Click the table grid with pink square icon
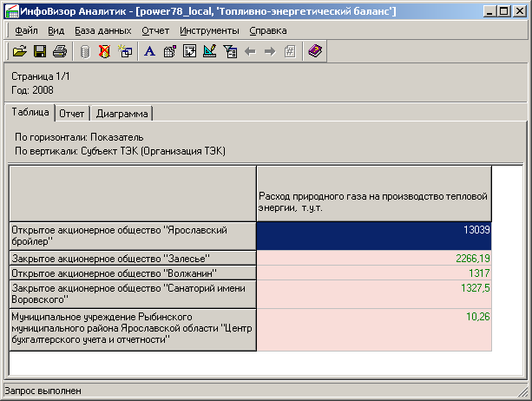 tap(169, 51)
